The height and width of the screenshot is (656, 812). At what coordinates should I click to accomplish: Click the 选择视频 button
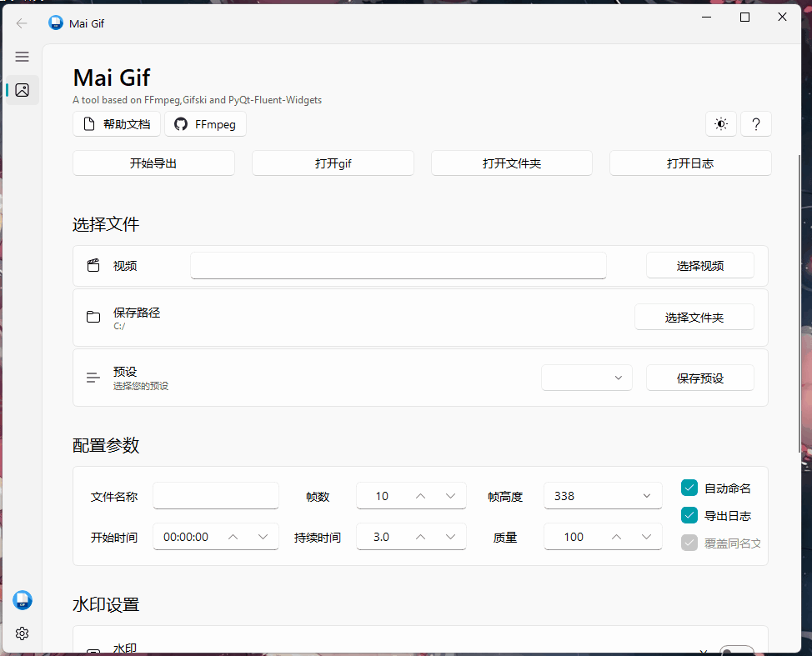pyautogui.click(x=699, y=266)
